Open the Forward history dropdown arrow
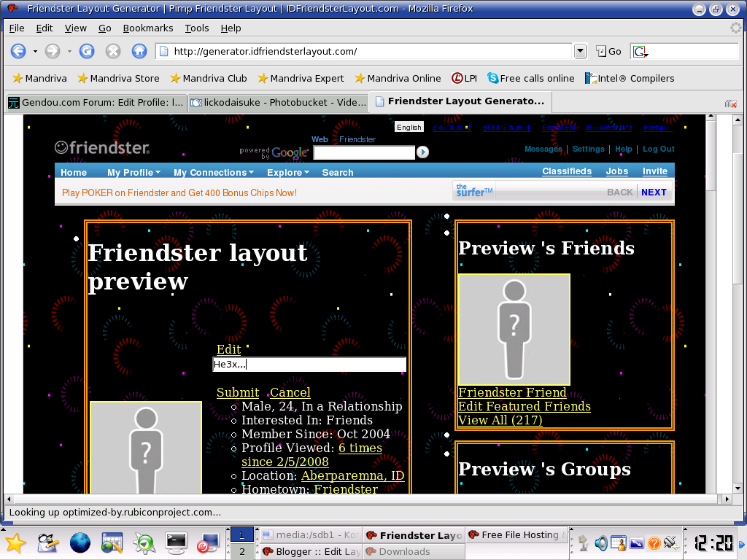Screen dimensions: 747x560 [x=69, y=52]
